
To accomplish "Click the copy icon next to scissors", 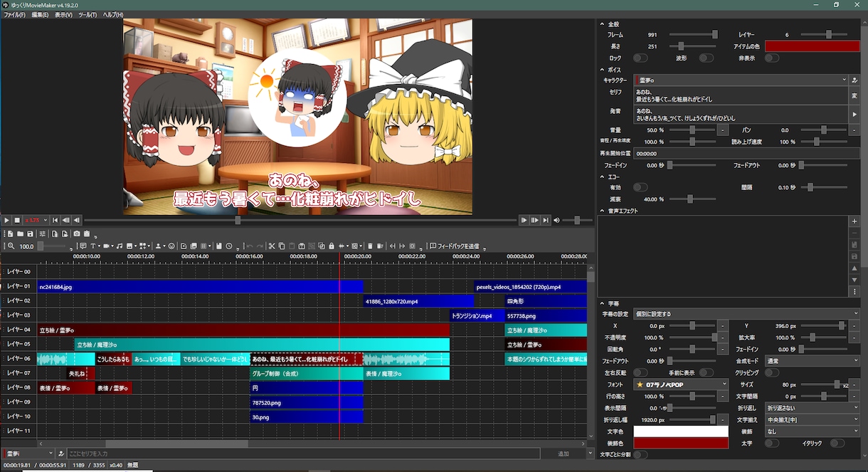I will pyautogui.click(x=282, y=246).
